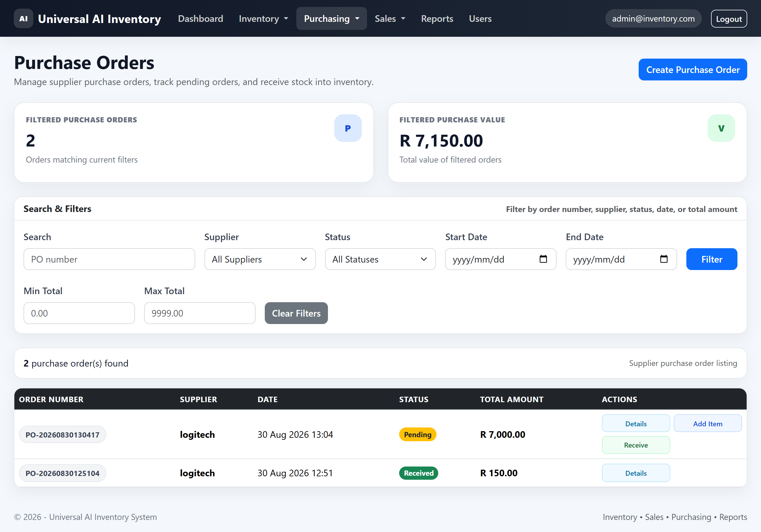761x532 pixels.
Task: Expand the Purchasing dropdown menu
Action: [331, 19]
